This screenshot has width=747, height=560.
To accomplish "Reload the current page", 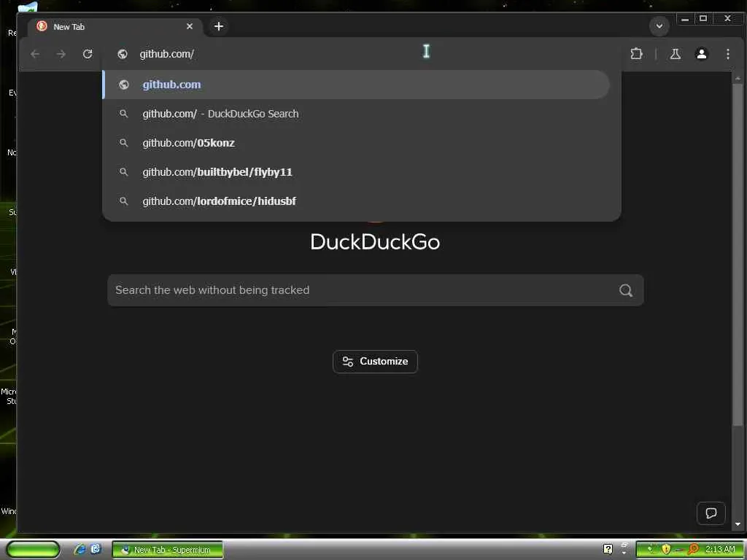I will point(88,54).
